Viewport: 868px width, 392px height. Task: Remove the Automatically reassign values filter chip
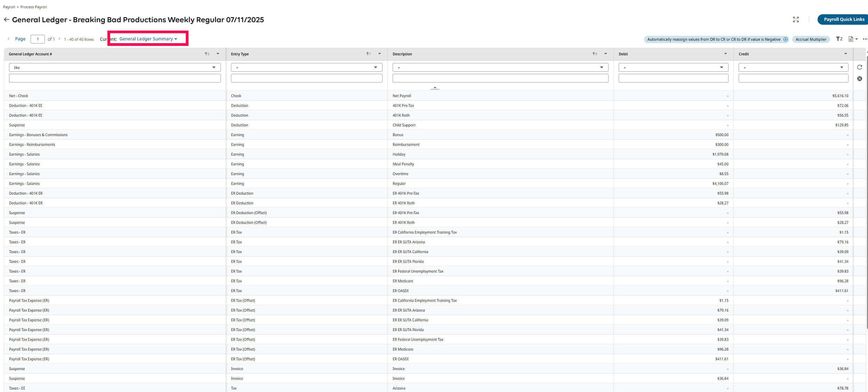[786, 39]
